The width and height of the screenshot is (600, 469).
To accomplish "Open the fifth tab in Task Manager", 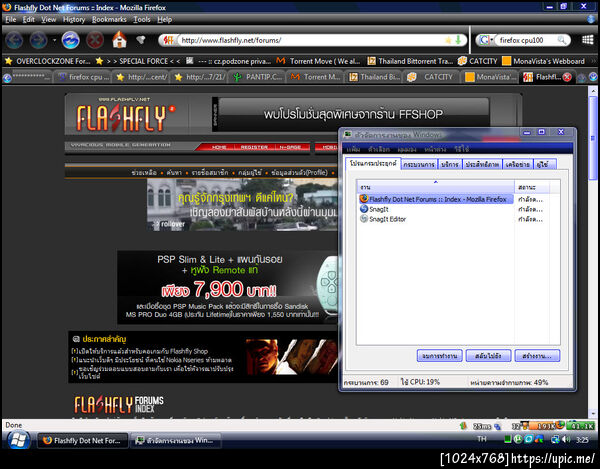I will pos(517,164).
